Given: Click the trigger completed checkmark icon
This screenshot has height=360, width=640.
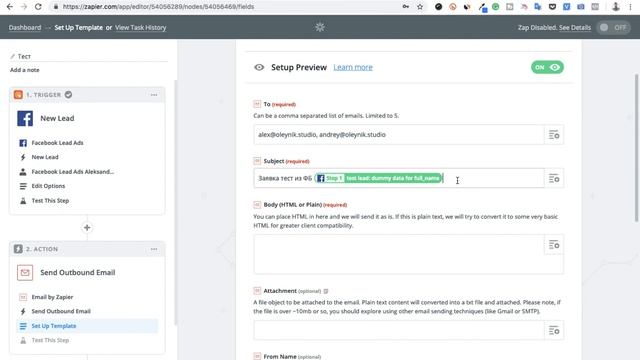Looking at the screenshot, I should [69, 95].
